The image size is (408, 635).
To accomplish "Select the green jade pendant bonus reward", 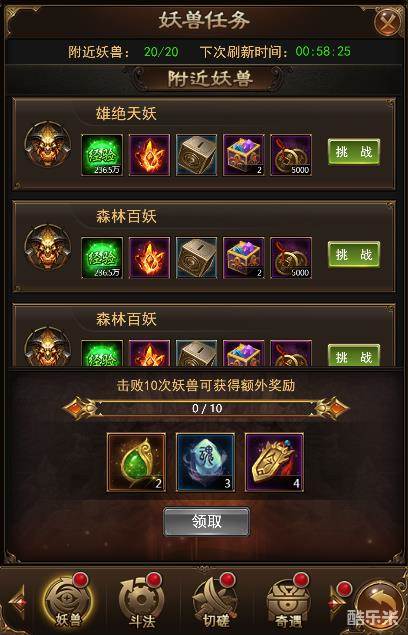I will [x=136, y=462].
